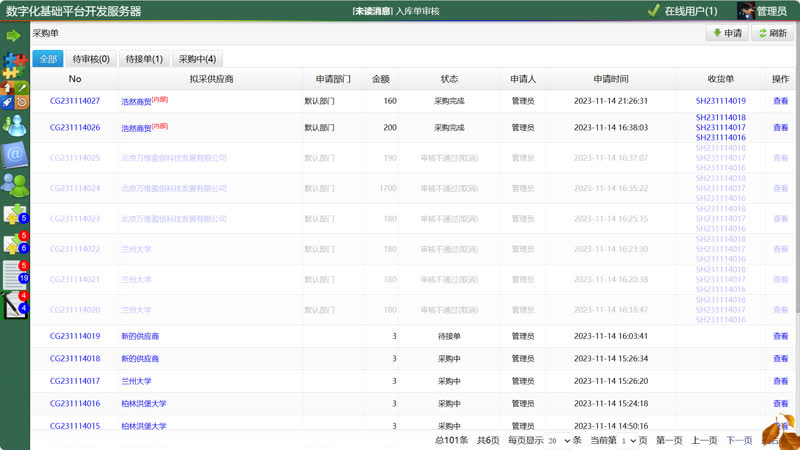Open receipt SH231114019 link
The height and width of the screenshot is (450, 800).
721,101
